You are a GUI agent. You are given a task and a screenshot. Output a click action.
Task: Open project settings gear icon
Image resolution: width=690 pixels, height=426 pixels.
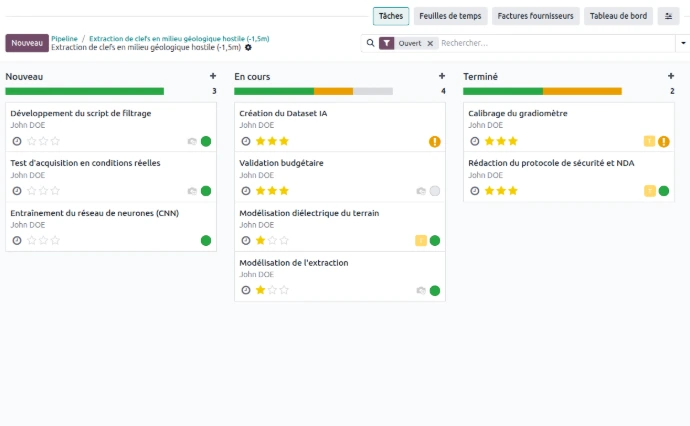pyautogui.click(x=248, y=48)
